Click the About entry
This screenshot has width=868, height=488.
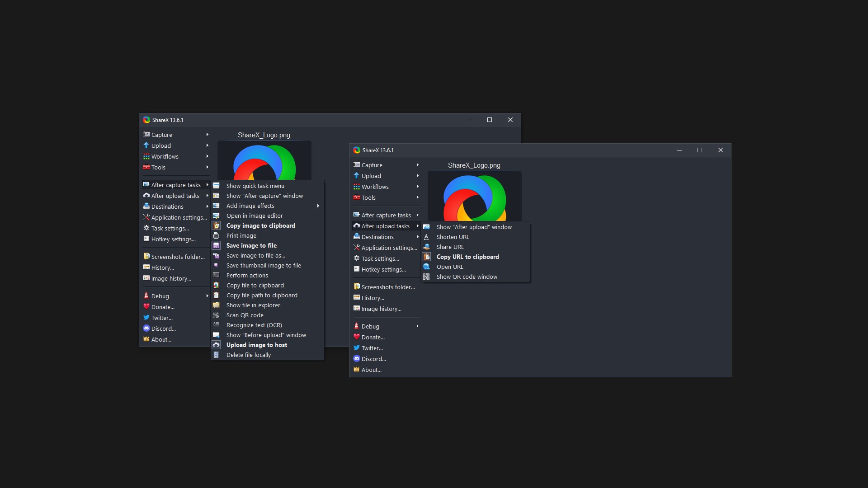[x=161, y=339]
